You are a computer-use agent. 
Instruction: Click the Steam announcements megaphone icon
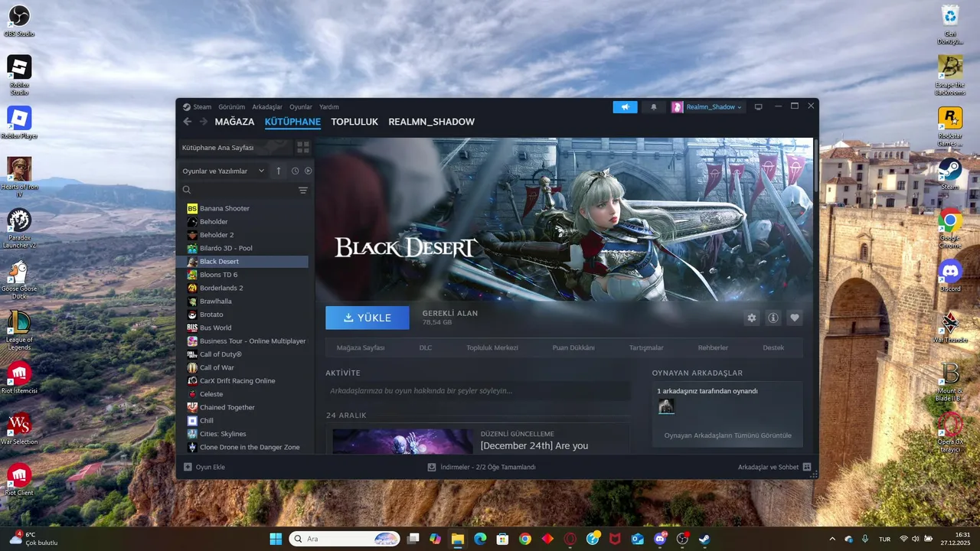[625, 107]
